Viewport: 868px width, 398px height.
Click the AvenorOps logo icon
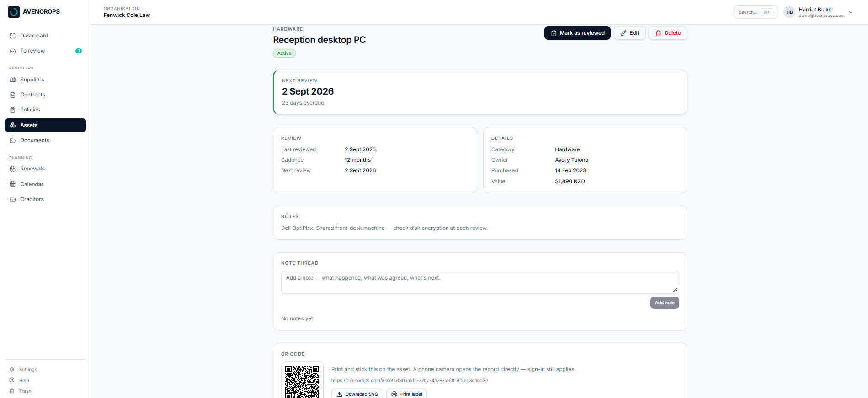14,12
